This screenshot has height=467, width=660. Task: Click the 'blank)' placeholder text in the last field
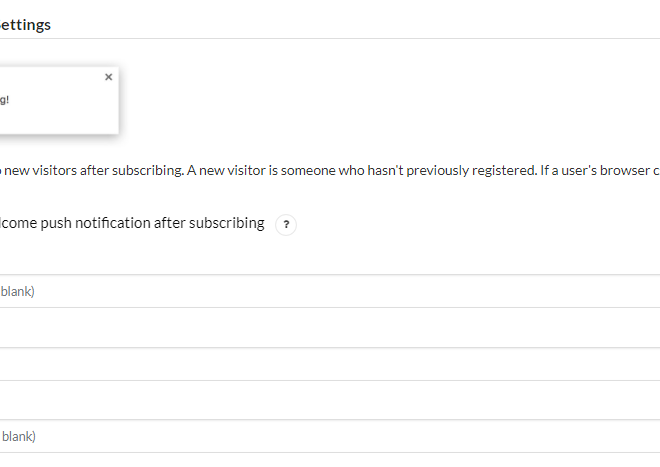(x=19, y=436)
